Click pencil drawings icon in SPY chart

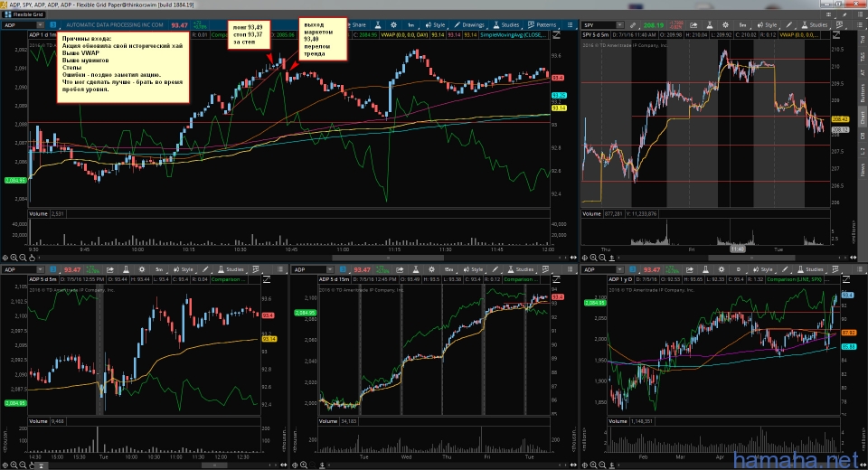click(788, 25)
